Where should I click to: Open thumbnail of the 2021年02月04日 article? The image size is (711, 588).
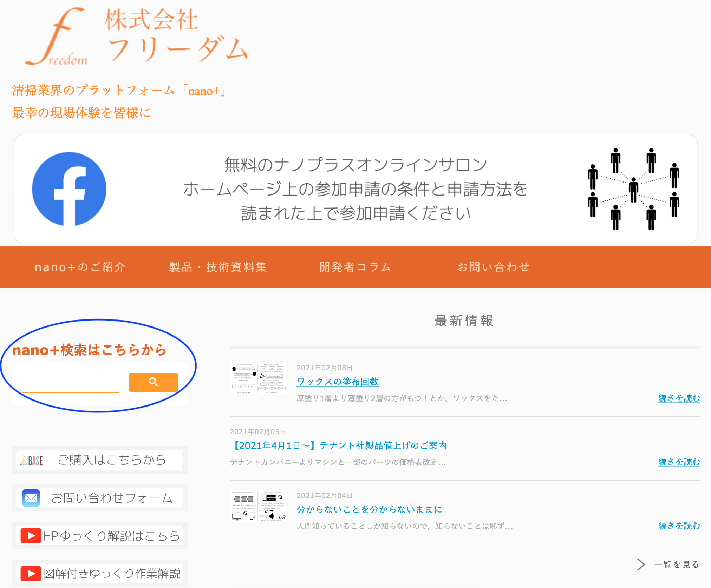(x=258, y=506)
